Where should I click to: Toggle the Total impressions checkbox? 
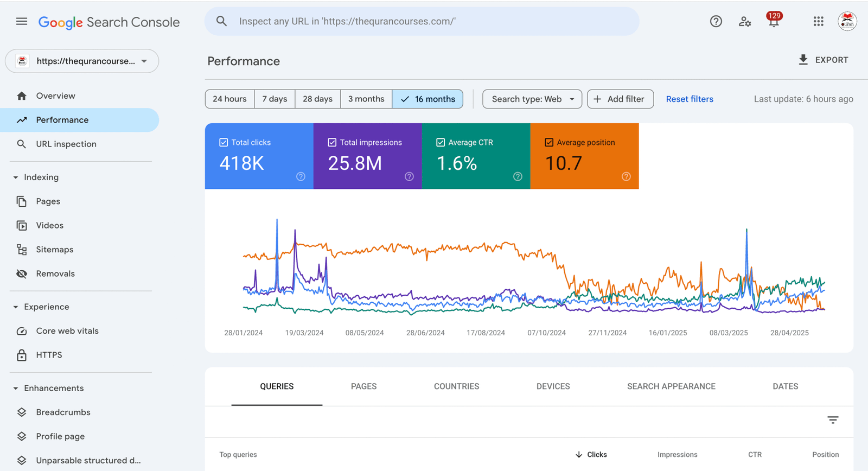332,142
